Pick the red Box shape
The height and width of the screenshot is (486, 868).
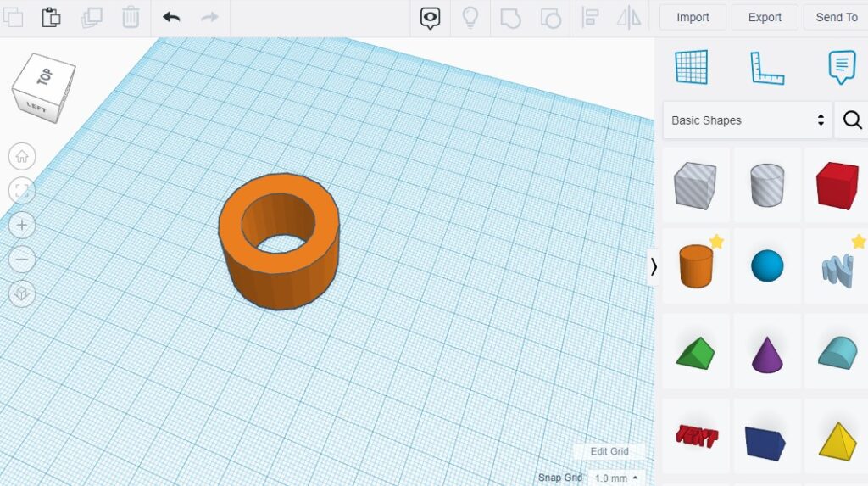[837, 186]
